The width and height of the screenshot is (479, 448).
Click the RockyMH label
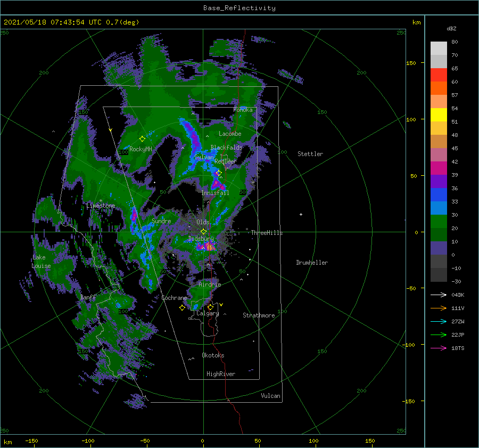click(x=141, y=149)
